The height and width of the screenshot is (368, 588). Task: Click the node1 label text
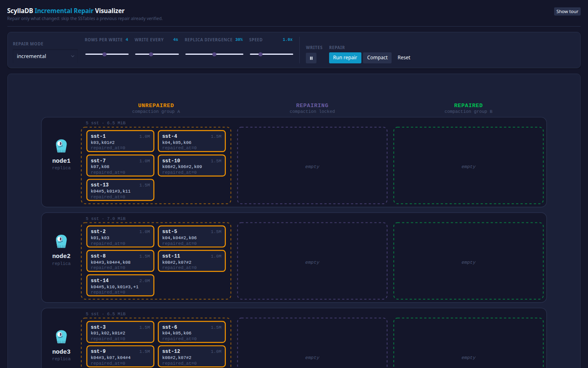click(x=61, y=161)
